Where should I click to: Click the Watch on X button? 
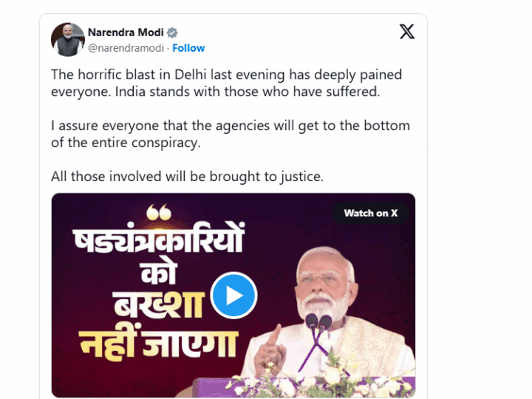tap(370, 213)
